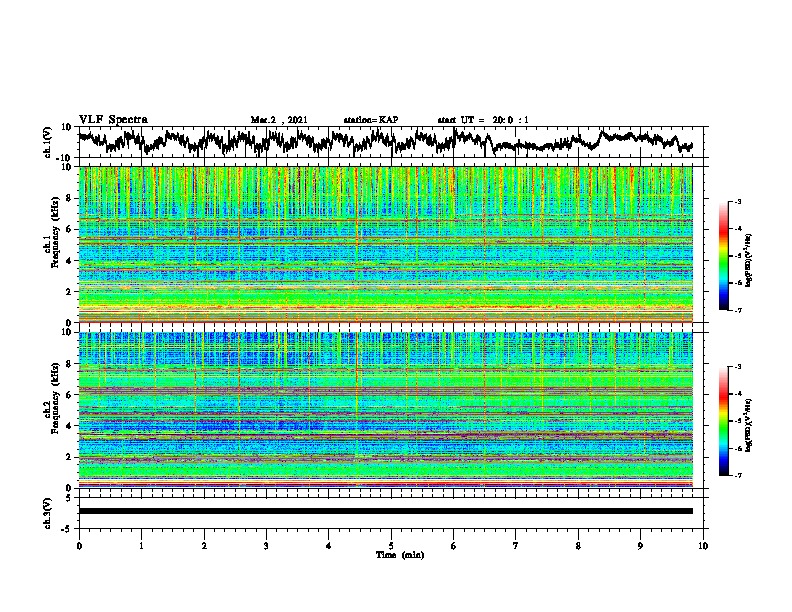Click inside the ch.2 spectrogram panel

coord(386,410)
